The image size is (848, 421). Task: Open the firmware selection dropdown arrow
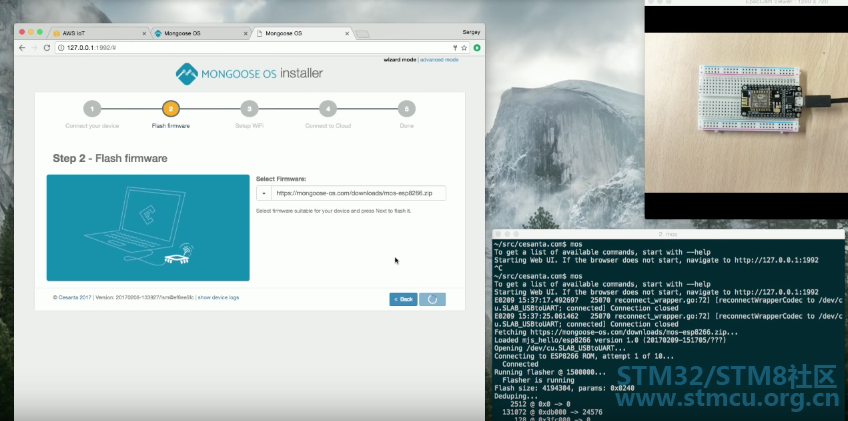click(x=264, y=193)
